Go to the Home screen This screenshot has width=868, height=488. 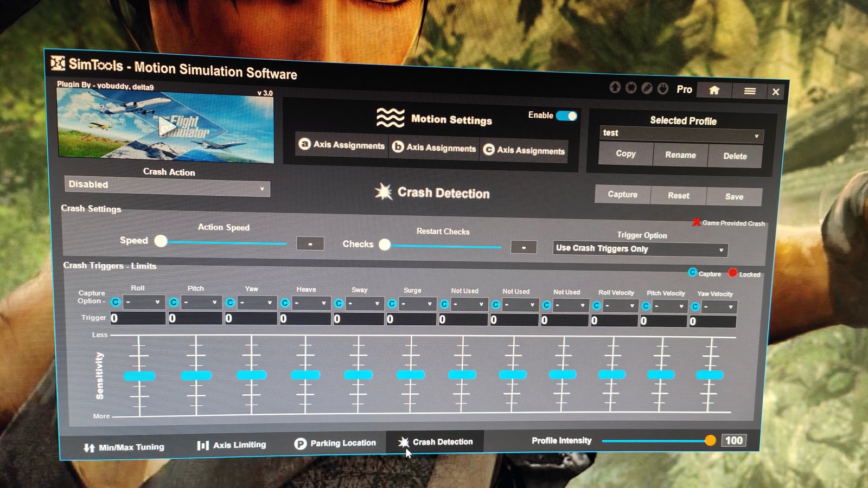coord(714,90)
